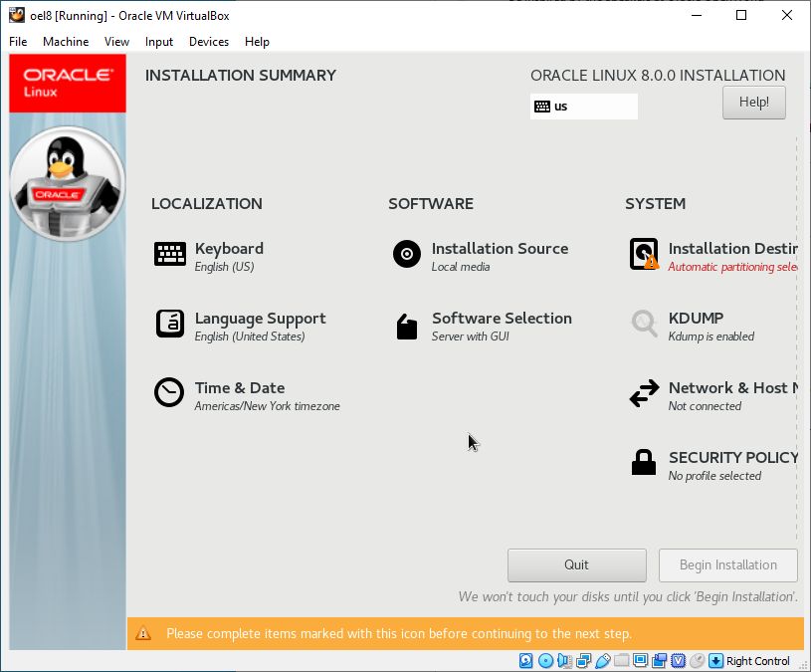The height and width of the screenshot is (672, 811).
Task: Click the network adapters status icon
Action: tap(583, 661)
